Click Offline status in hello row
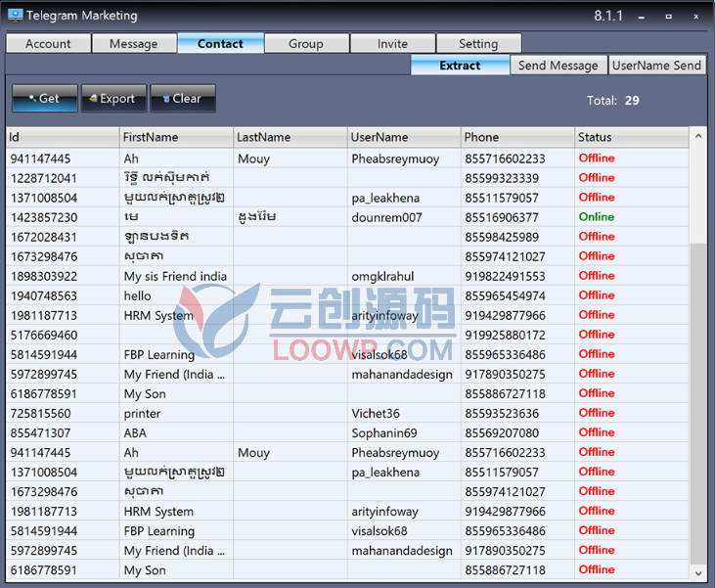This screenshot has width=715, height=588. tap(597, 295)
